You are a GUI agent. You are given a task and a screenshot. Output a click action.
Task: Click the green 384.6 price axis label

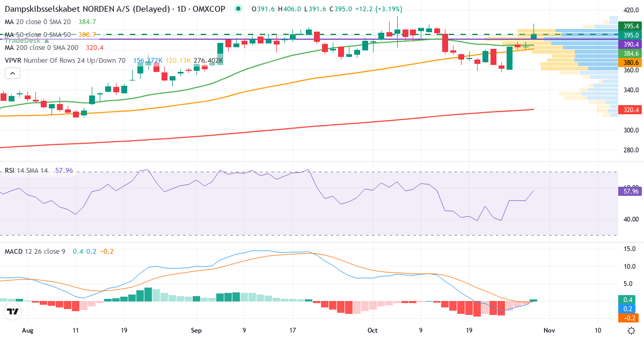(x=631, y=53)
